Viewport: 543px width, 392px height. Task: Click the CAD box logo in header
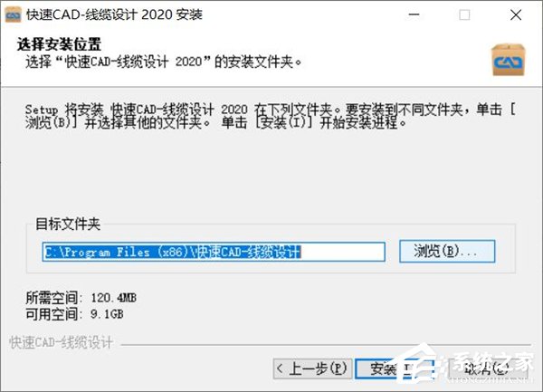pos(508,61)
